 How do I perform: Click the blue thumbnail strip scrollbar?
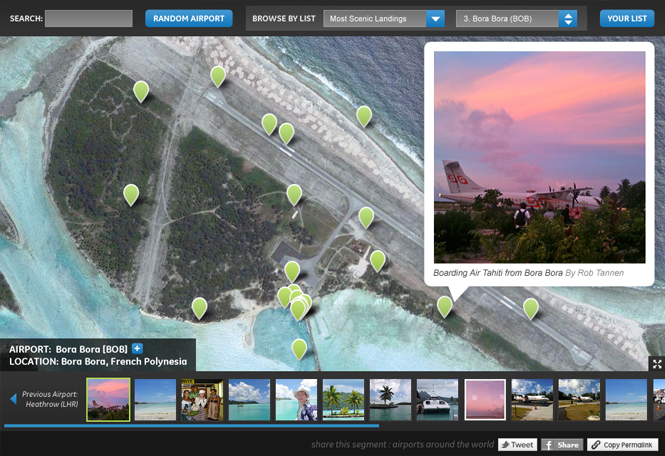coord(190,426)
